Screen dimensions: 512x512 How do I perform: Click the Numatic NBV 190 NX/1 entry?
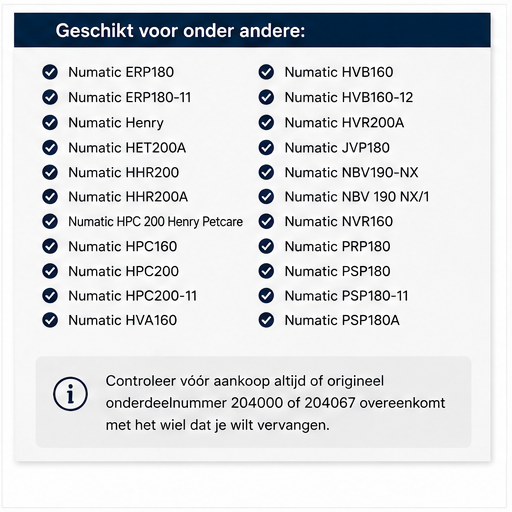click(x=357, y=197)
